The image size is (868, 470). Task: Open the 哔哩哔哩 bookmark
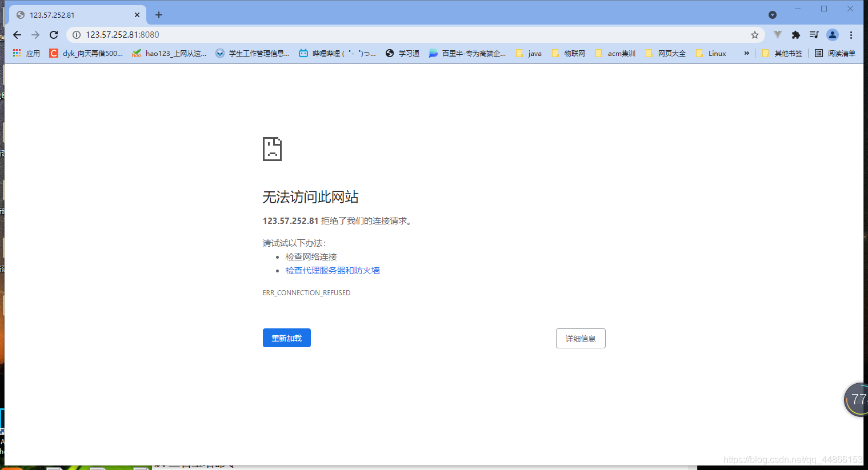338,53
